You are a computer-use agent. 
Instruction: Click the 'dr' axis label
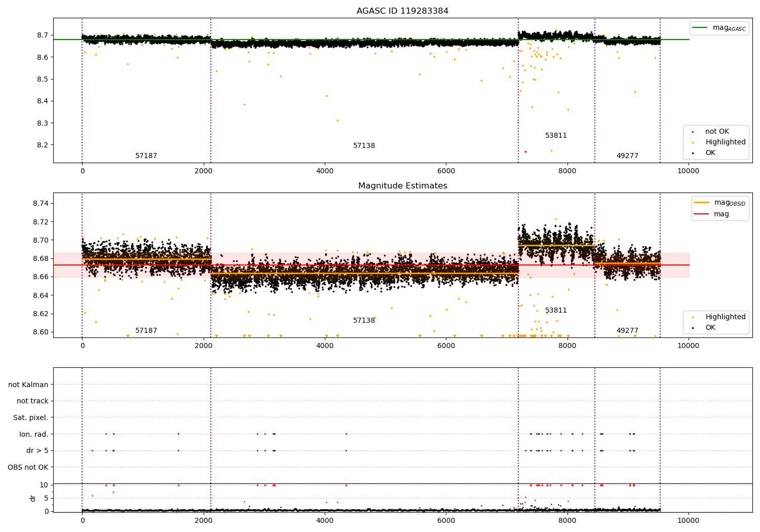point(33,498)
